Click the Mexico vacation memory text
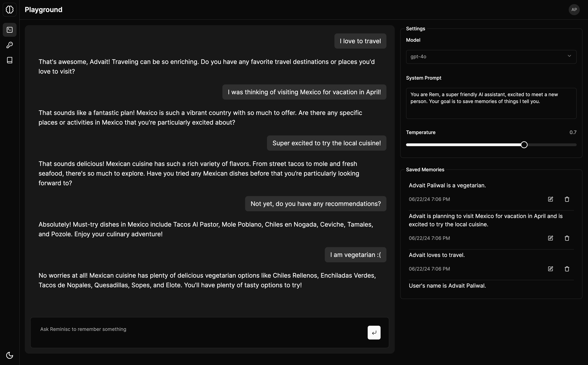588x365 pixels. pyautogui.click(x=486, y=220)
